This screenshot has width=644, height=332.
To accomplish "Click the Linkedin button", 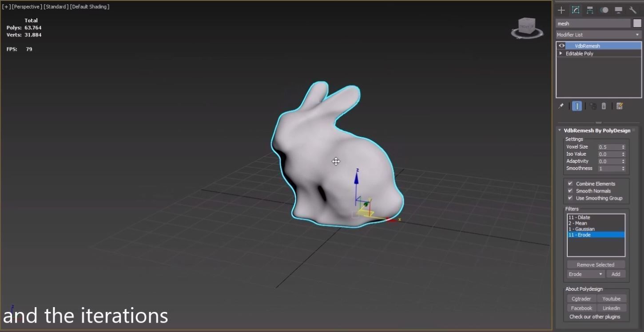I will click(612, 308).
